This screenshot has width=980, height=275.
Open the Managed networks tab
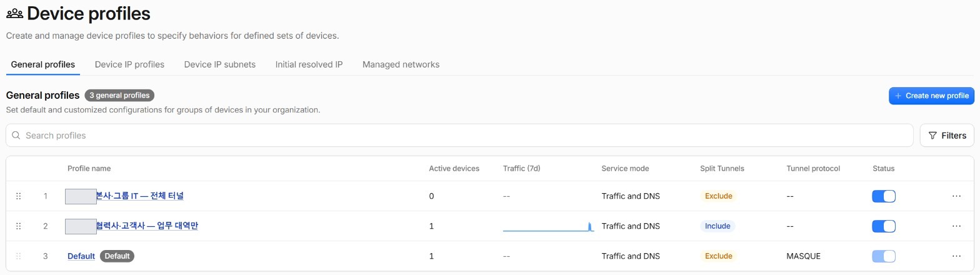(401, 64)
